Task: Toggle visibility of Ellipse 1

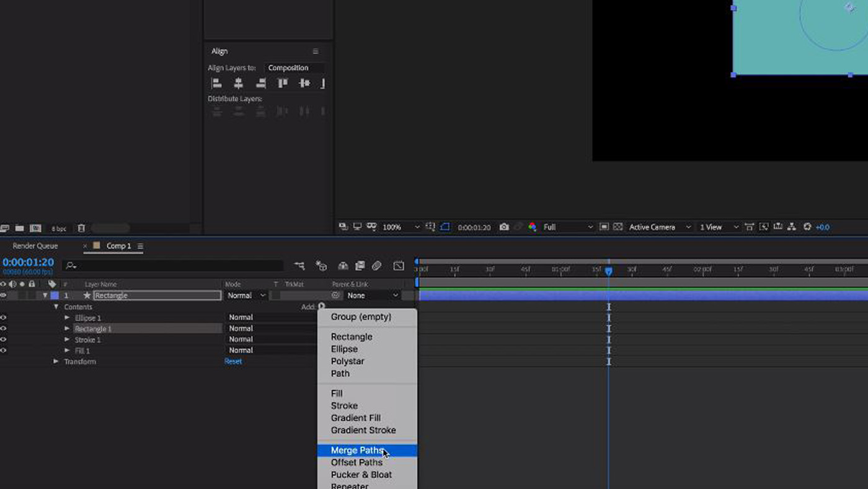Action: coord(3,318)
